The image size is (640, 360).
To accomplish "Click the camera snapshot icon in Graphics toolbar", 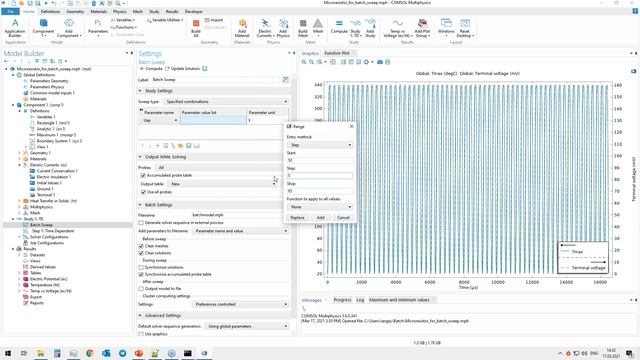I will pos(380,62).
